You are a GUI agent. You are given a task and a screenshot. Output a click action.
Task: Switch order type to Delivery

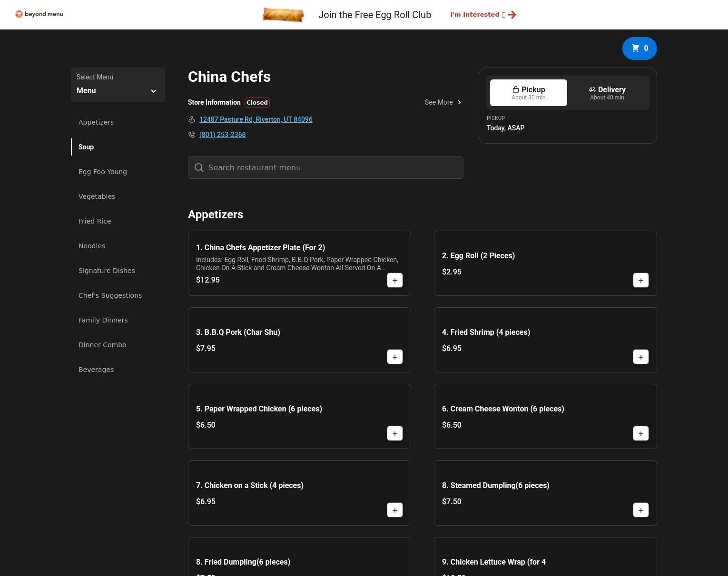point(607,93)
